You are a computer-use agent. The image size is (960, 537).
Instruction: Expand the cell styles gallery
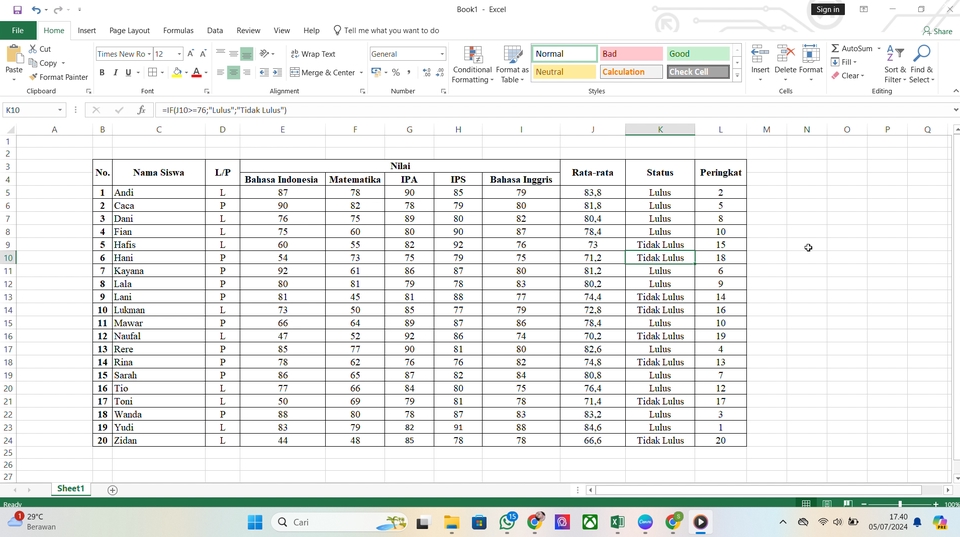pos(737,76)
